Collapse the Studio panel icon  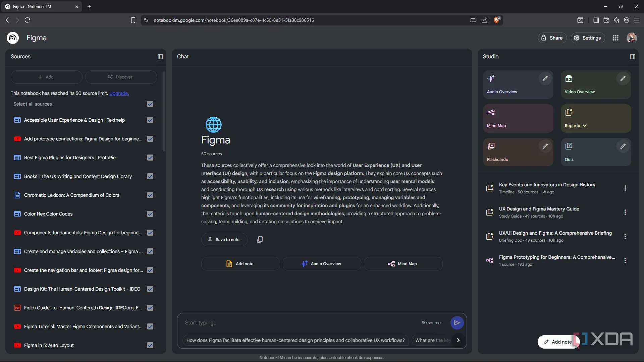(x=632, y=57)
